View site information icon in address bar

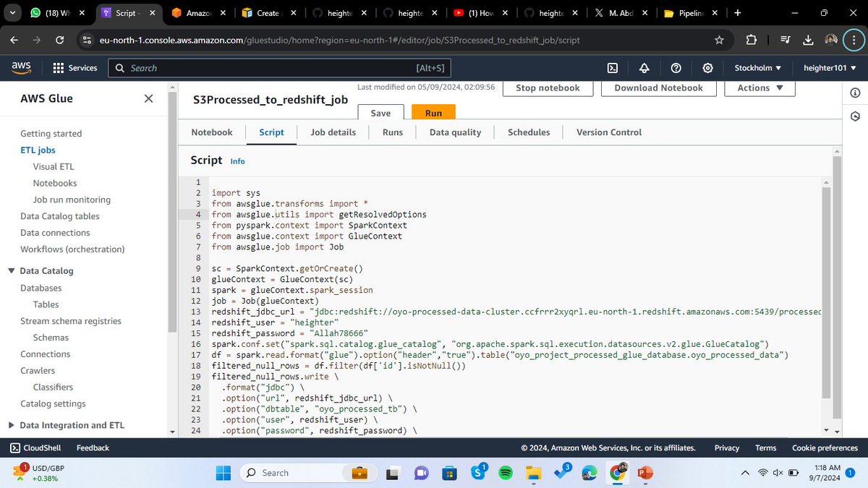87,40
